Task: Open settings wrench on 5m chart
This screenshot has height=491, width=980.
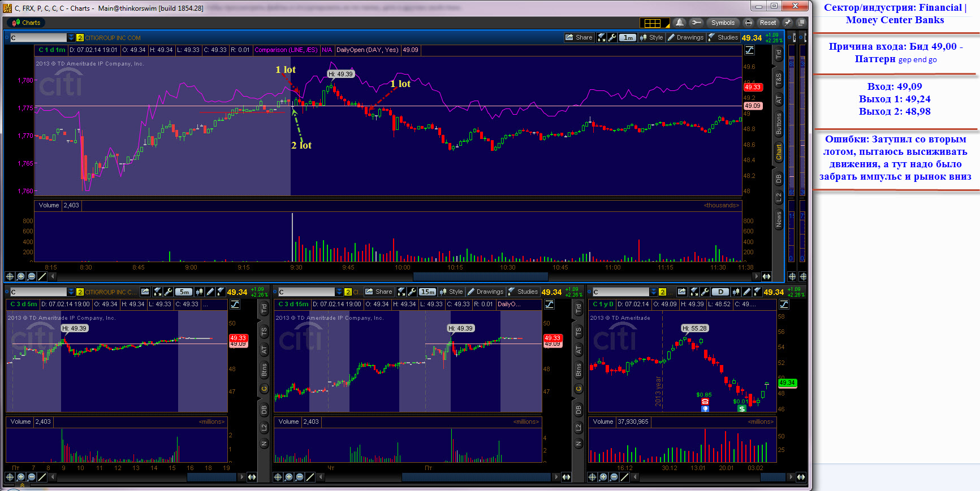Action: tap(168, 292)
